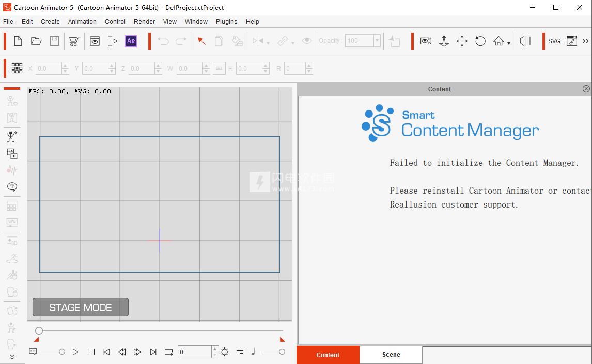Toggle the music note sound icon

(253, 352)
